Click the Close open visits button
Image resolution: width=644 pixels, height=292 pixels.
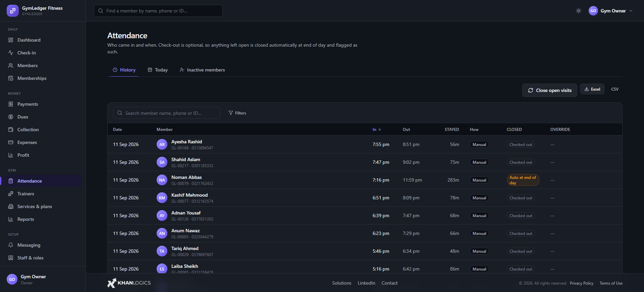tap(550, 90)
